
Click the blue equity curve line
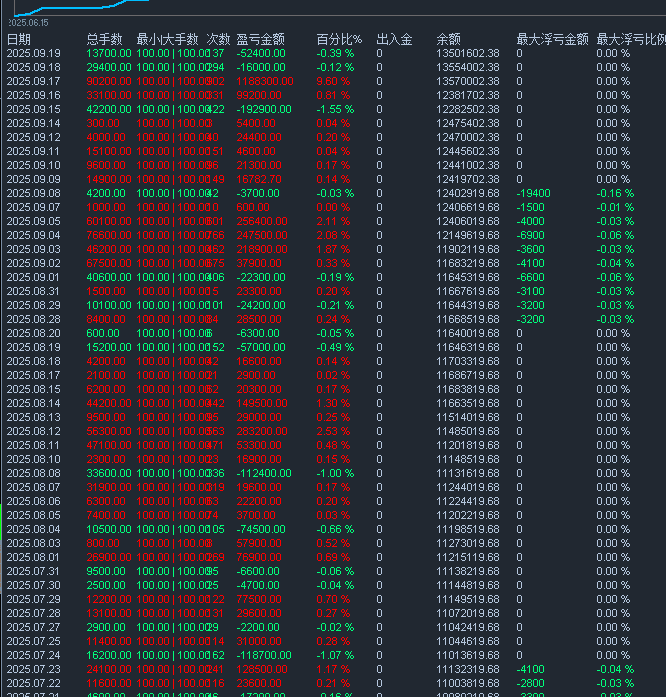coord(80,7)
